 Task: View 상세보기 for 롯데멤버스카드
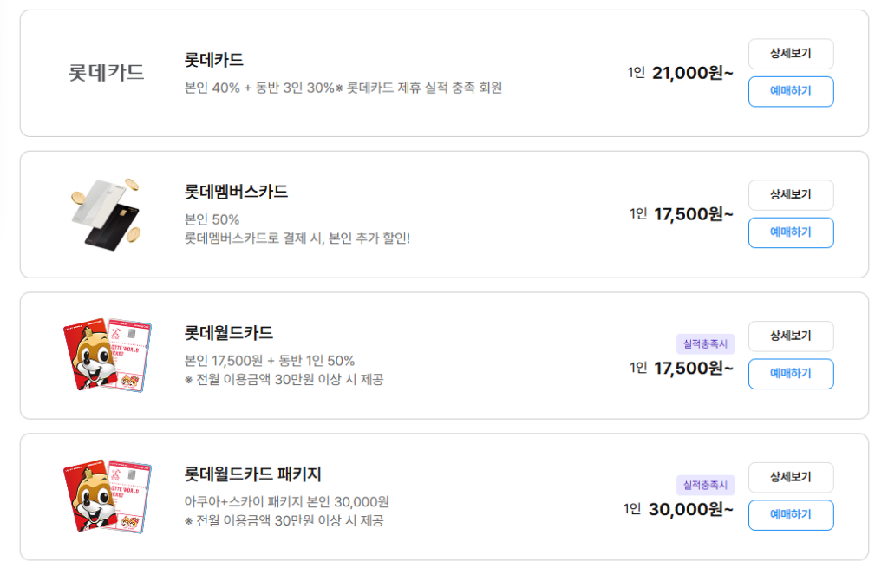tap(790, 195)
